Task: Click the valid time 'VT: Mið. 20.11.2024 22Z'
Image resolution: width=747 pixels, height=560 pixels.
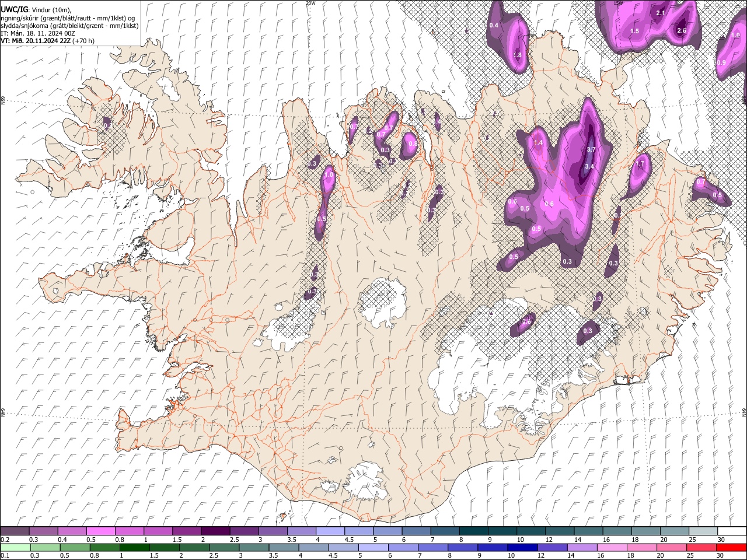Action: click(36, 41)
